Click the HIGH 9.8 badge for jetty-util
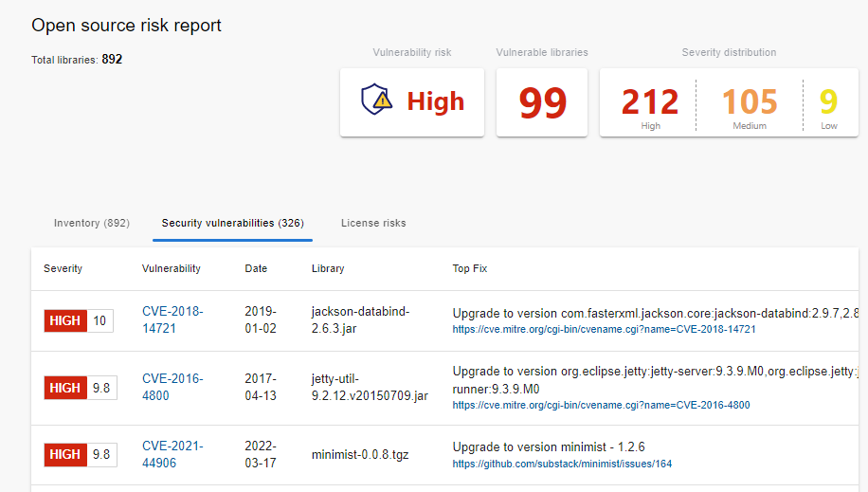The width and height of the screenshot is (868, 492). tap(81, 388)
